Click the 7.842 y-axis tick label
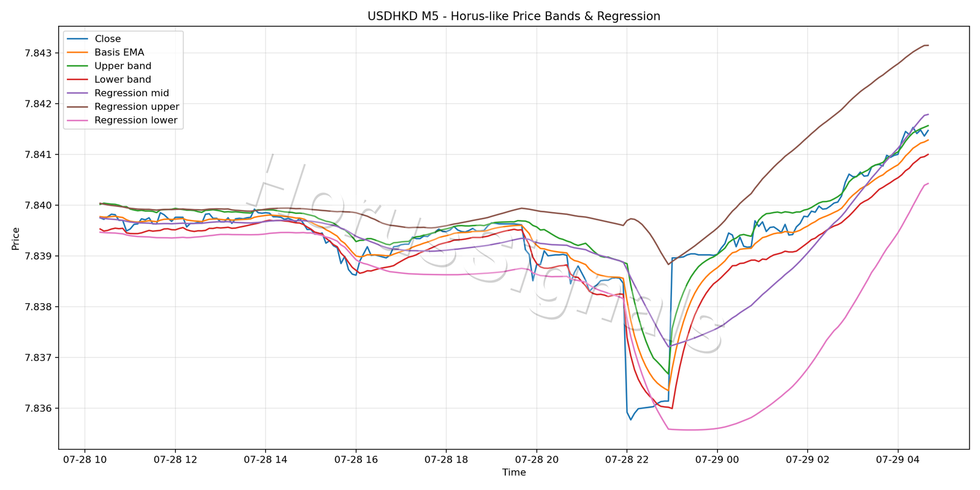The width and height of the screenshot is (980, 490). pos(38,104)
